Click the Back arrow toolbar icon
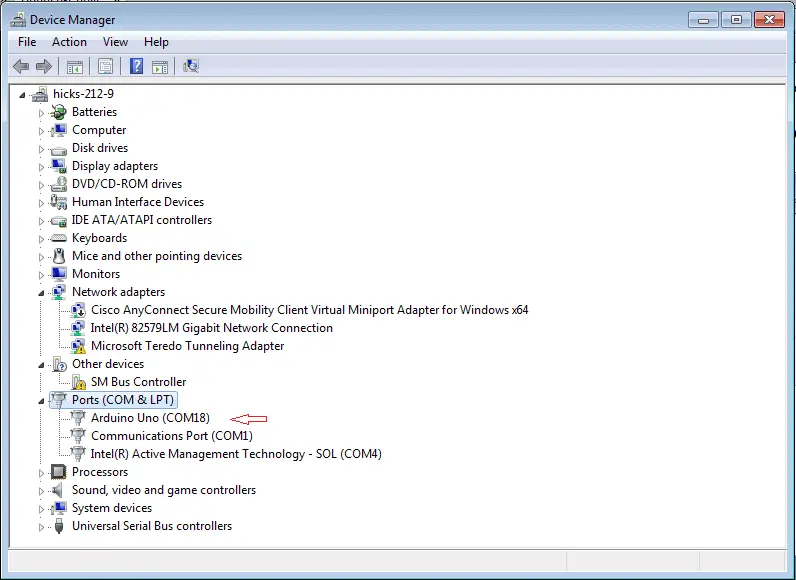796x580 pixels. (x=21, y=66)
